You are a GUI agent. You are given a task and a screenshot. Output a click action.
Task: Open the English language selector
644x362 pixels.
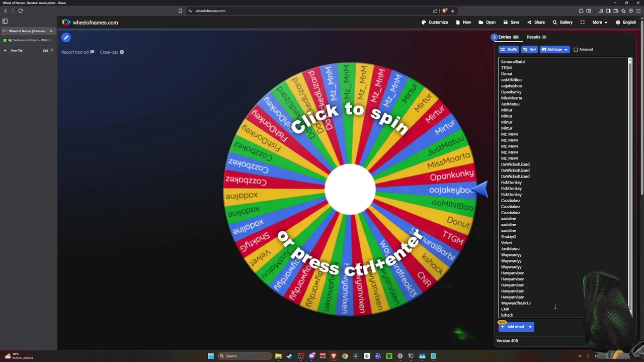(x=625, y=22)
